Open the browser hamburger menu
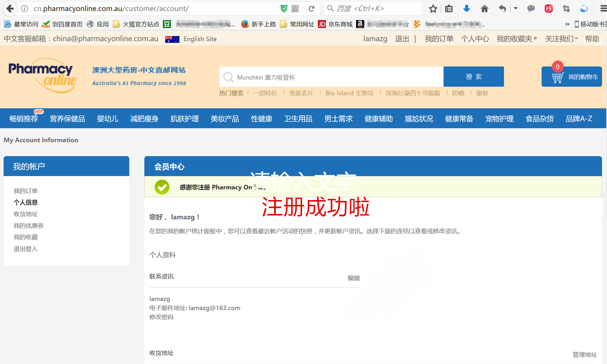 603,9
